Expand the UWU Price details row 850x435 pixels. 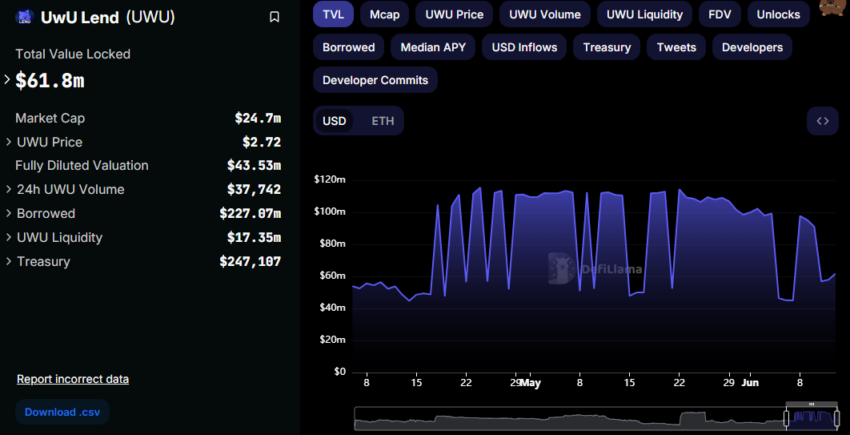pyautogui.click(x=9, y=142)
